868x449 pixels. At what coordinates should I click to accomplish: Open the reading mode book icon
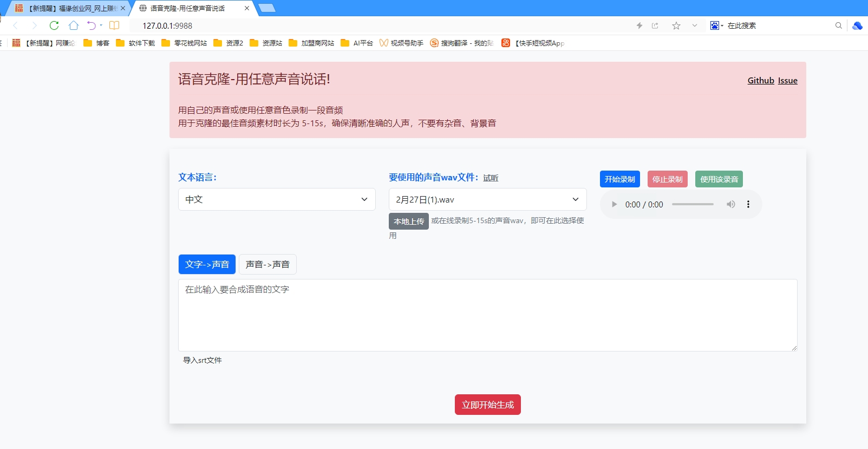114,25
